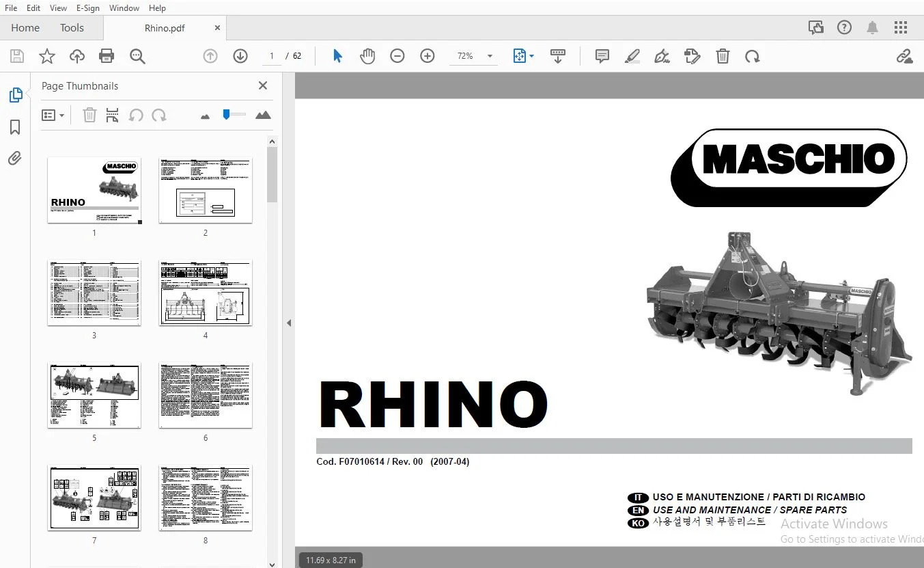Delete page using the main toolbar trash icon
This screenshot has width=924, height=568.
(x=723, y=56)
